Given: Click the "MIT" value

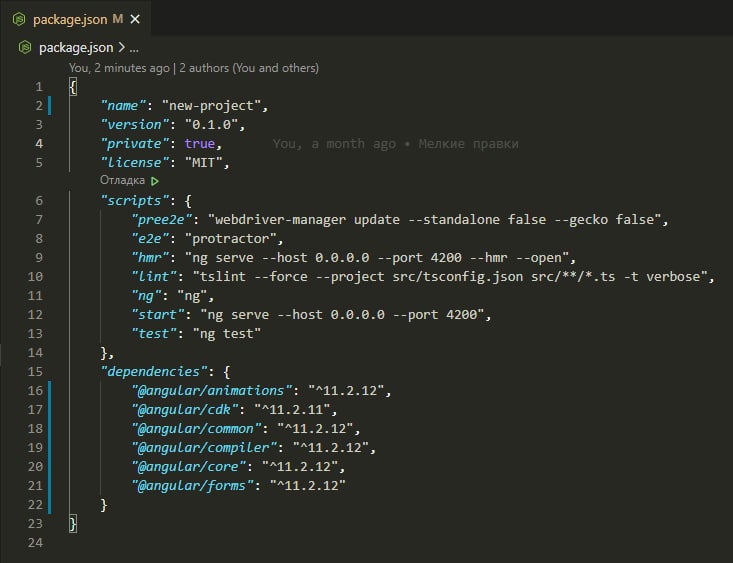Looking at the screenshot, I should pos(203,163).
